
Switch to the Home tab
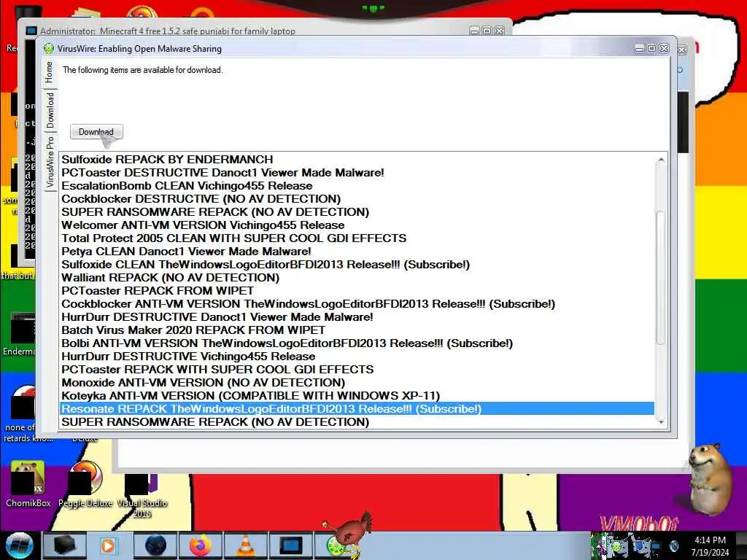50,72
